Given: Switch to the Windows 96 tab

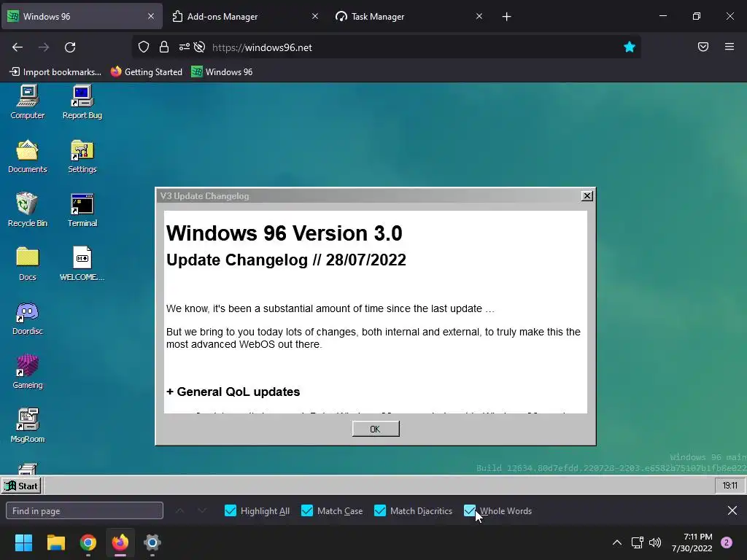Looking at the screenshot, I should pos(82,17).
